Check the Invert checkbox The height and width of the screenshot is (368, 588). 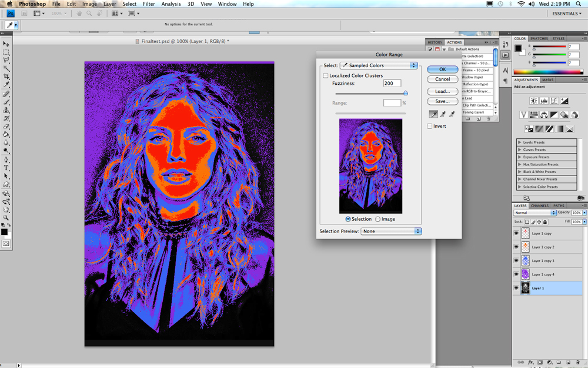429,126
